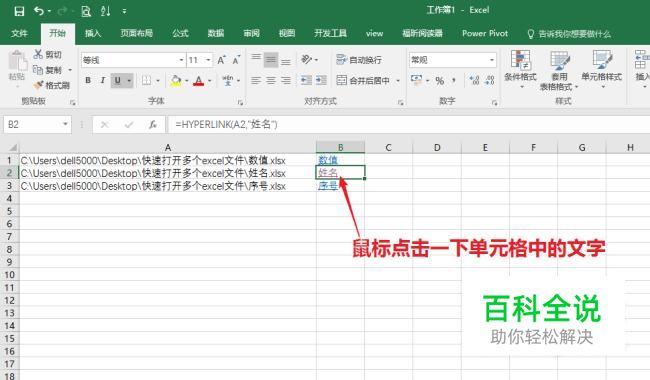Open Format as Table (套用表格格式) menu
The image size is (650, 380).
point(559,70)
